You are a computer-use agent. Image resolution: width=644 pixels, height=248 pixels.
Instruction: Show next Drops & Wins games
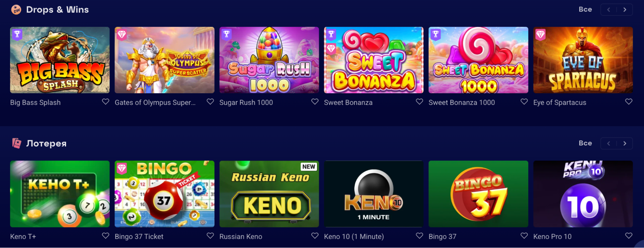point(625,10)
